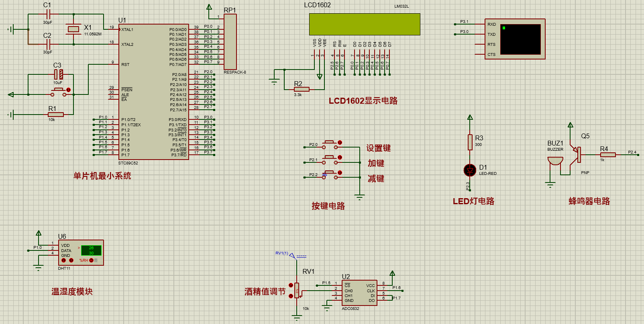Toggle DHT11 %RH/temperature selector button
Viewport: 644px width, 324px height.
91,260
